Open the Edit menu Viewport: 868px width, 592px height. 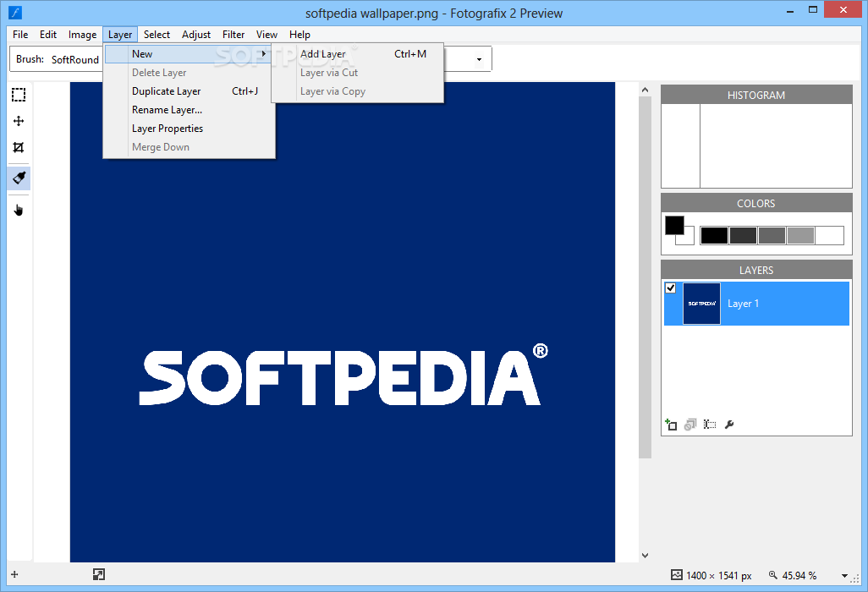coord(48,35)
